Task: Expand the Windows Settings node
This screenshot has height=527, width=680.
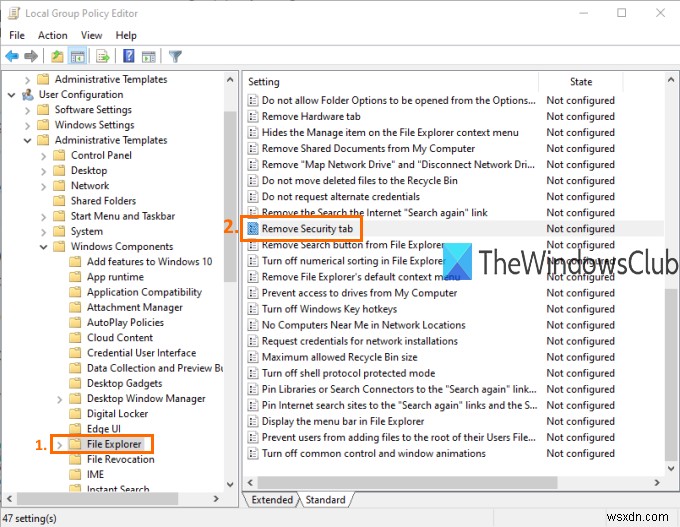Action: pos(28,125)
